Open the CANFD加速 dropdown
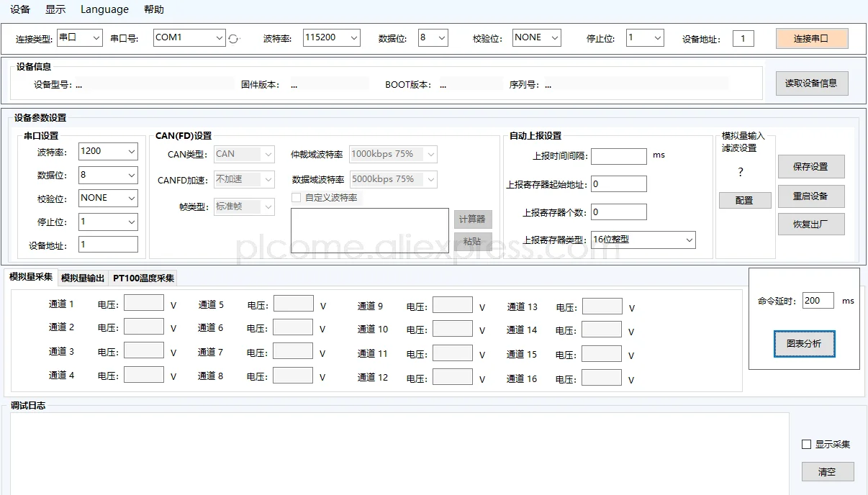Viewport: 868px width, 495px height. [x=244, y=180]
